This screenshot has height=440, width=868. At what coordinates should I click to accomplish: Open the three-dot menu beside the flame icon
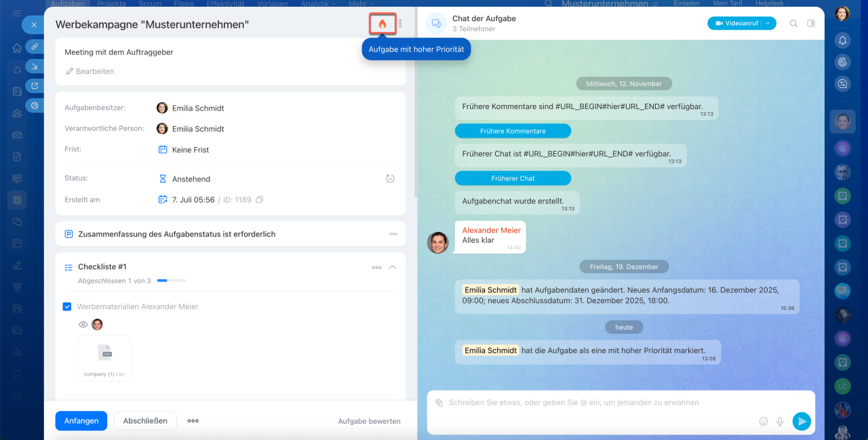tap(400, 24)
